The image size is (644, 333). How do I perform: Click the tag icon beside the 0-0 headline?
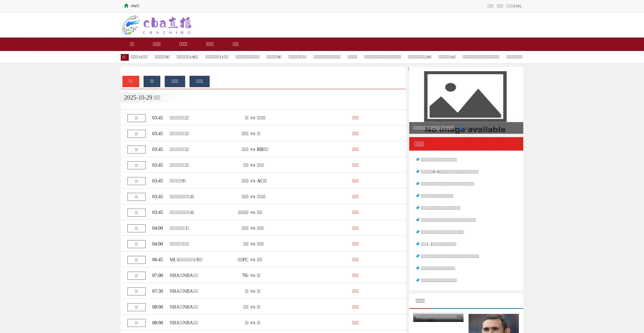(418, 172)
